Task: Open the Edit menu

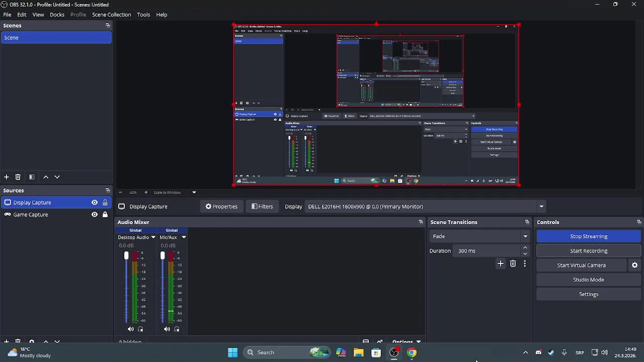Action: 22,15
